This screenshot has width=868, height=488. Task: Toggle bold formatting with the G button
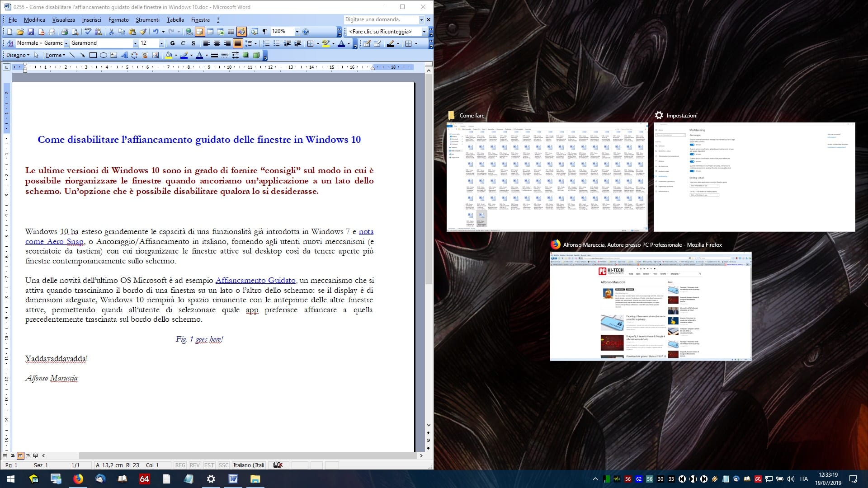172,43
